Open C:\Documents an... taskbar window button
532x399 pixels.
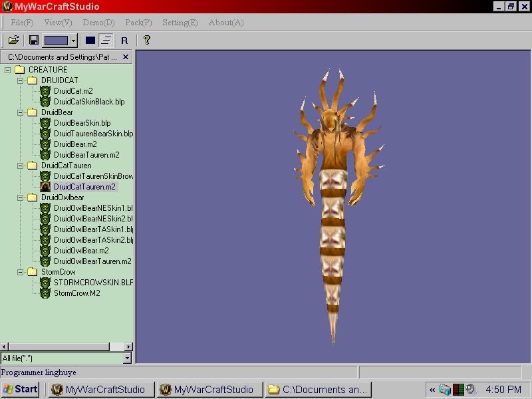pos(319,389)
